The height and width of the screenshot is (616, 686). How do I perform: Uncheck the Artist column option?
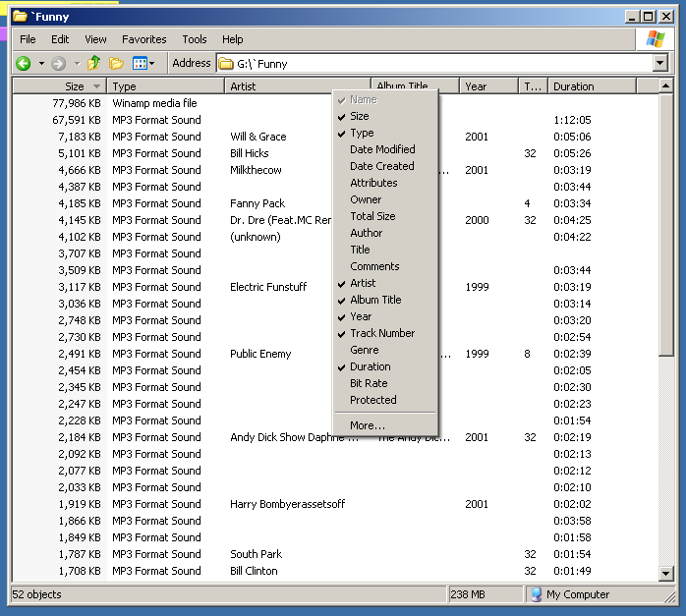click(x=363, y=283)
